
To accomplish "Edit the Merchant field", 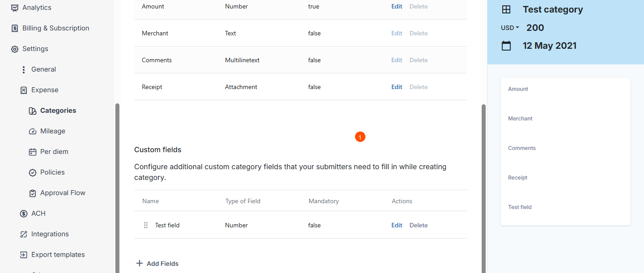I will 397,33.
